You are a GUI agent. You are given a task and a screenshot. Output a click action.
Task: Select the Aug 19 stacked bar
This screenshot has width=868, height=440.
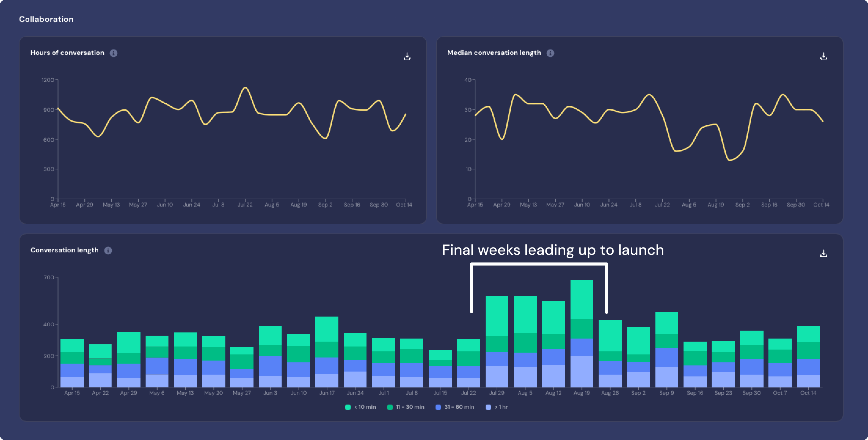coord(582,333)
